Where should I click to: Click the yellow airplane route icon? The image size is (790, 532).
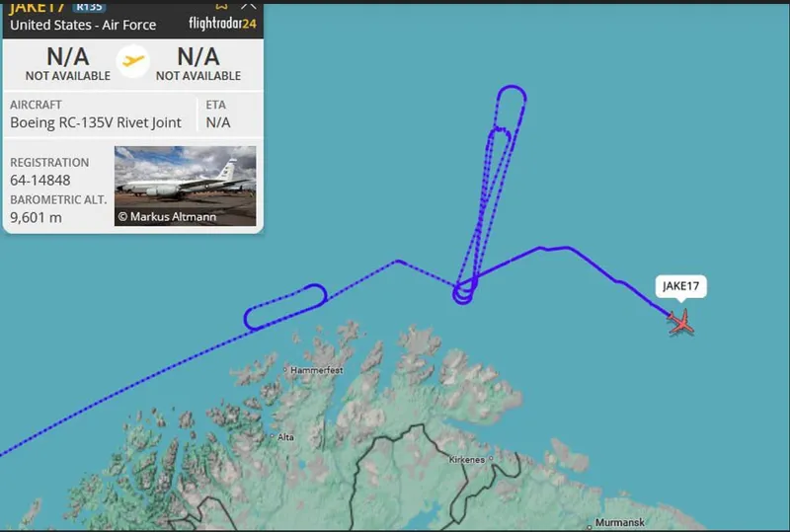click(133, 61)
